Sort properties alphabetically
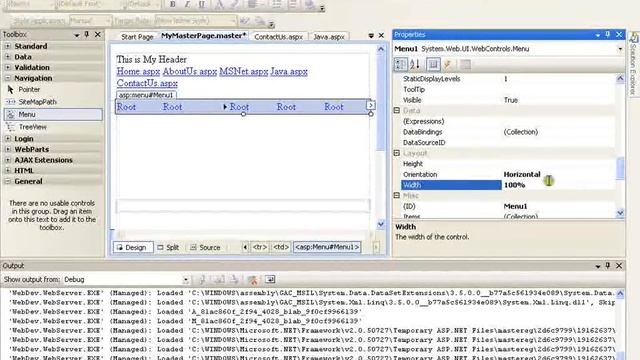640x360 pixels. pyautogui.click(x=415, y=64)
